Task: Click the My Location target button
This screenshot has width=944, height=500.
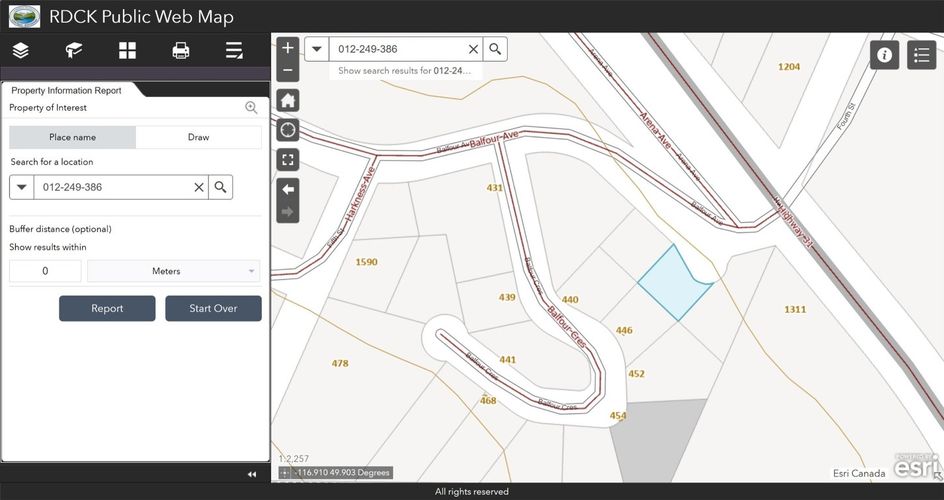Action: [x=288, y=130]
